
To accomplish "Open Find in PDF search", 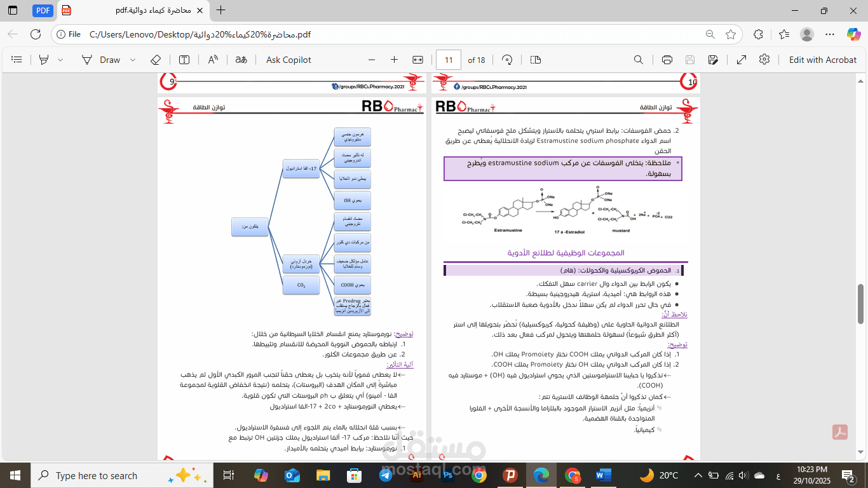I will tap(639, 60).
